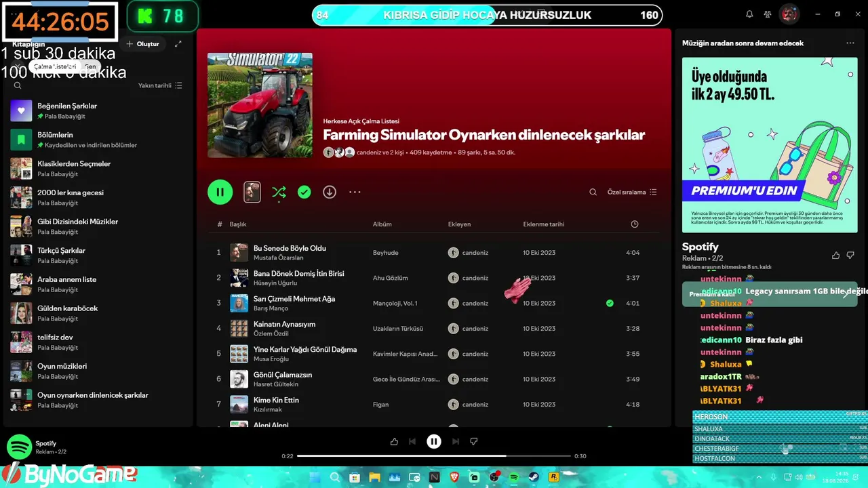The width and height of the screenshot is (868, 488).
Task: Open Beğenilen Şarkılar liked songs
Action: pos(98,110)
